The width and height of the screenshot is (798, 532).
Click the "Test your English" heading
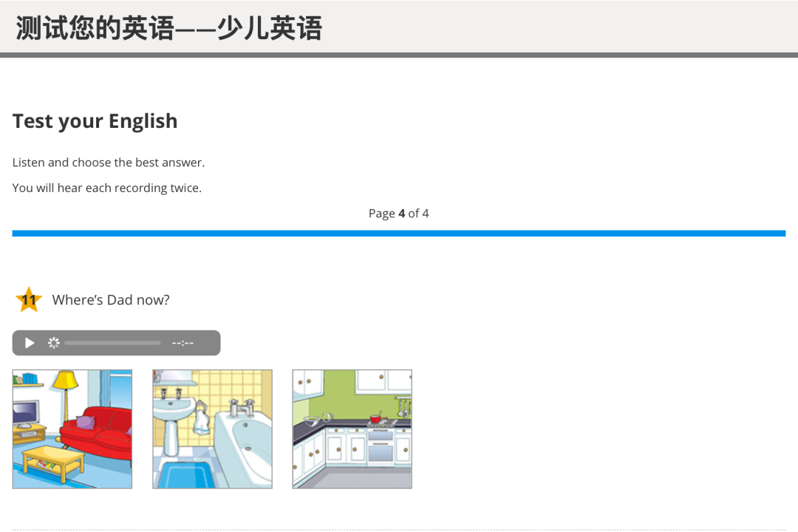95,121
